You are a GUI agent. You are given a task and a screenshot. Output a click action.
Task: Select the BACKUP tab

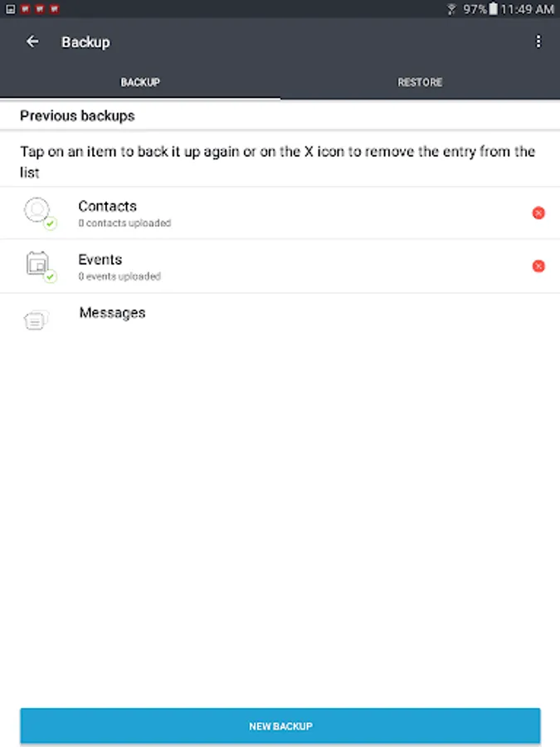tap(140, 82)
